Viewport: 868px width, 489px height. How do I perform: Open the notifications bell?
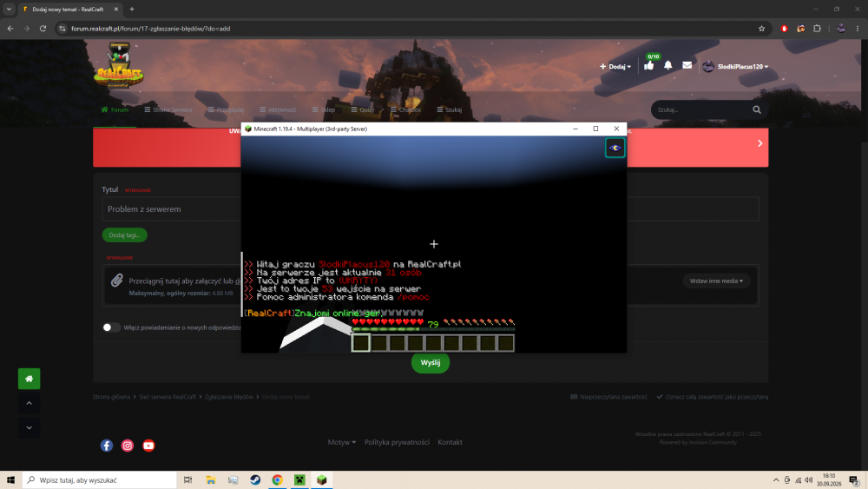[x=668, y=65]
